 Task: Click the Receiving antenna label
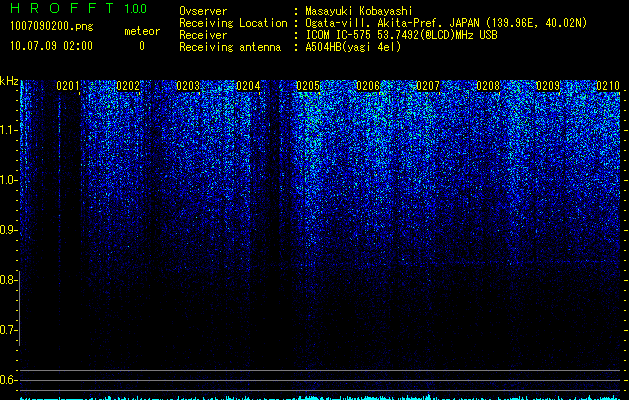point(230,47)
